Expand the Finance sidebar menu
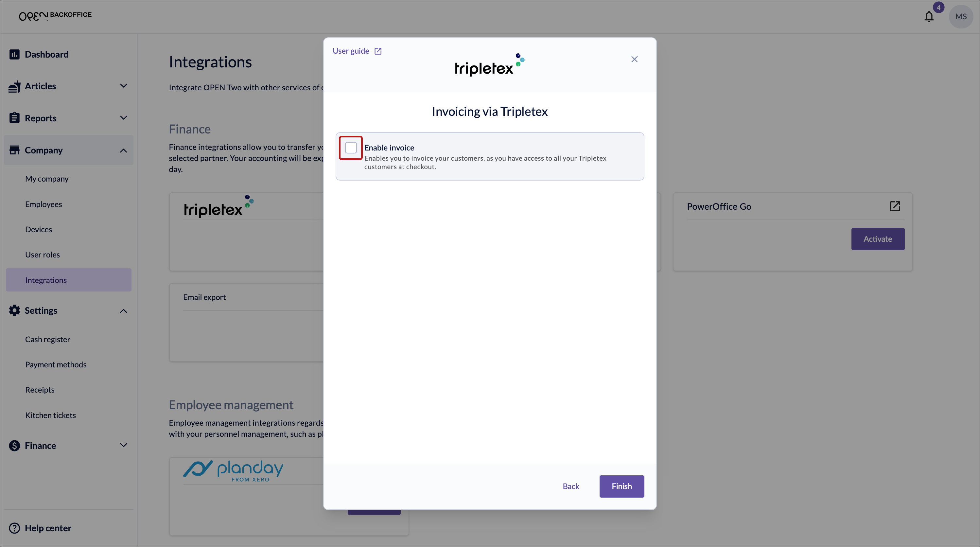 point(123,445)
